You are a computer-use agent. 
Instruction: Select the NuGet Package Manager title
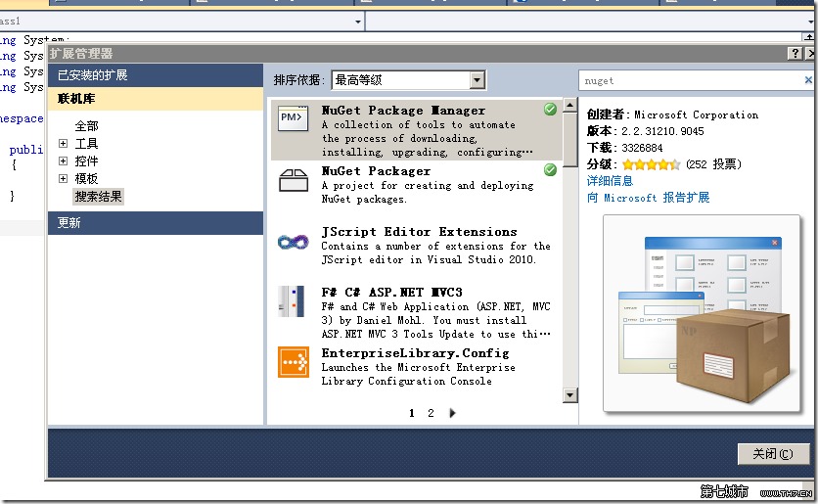[403, 110]
